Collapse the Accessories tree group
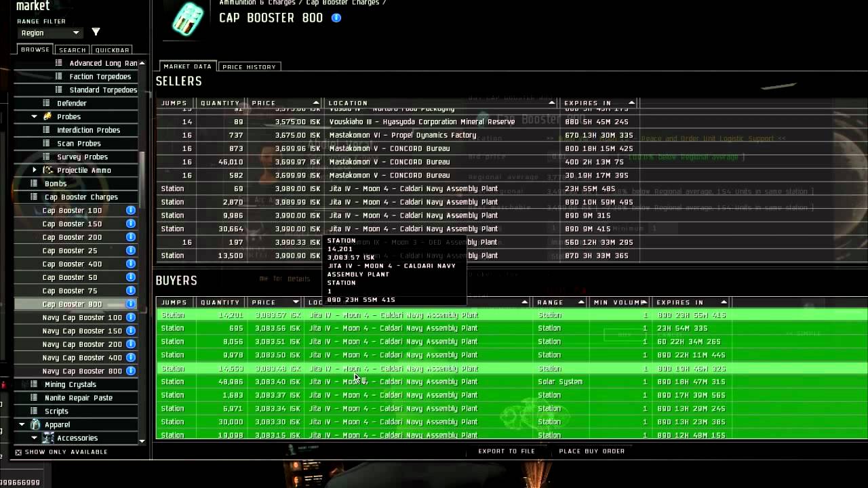 [x=35, y=438]
